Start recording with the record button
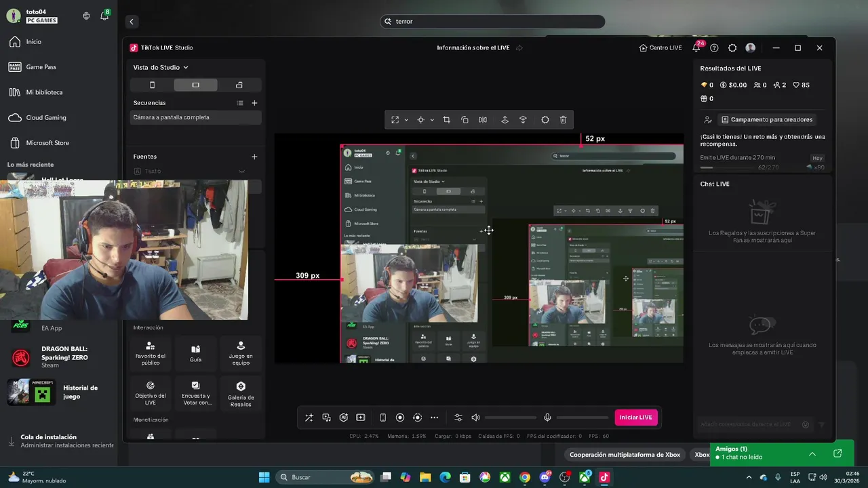The height and width of the screenshot is (488, 868). (x=400, y=418)
